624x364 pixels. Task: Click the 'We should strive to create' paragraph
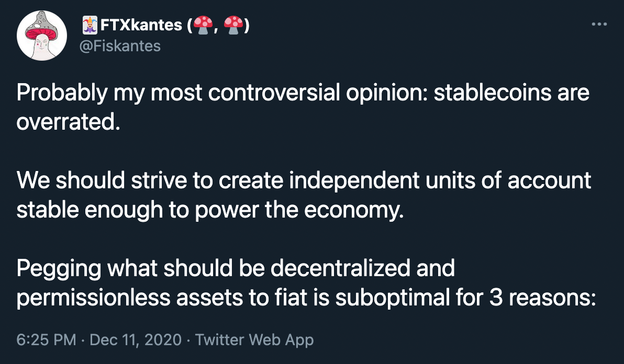click(x=304, y=195)
